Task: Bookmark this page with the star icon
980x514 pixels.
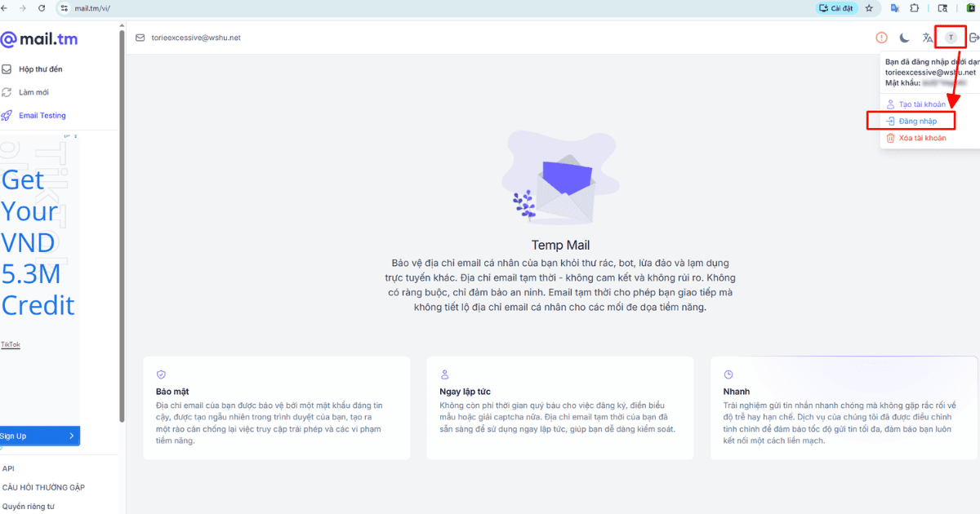Action: click(869, 8)
